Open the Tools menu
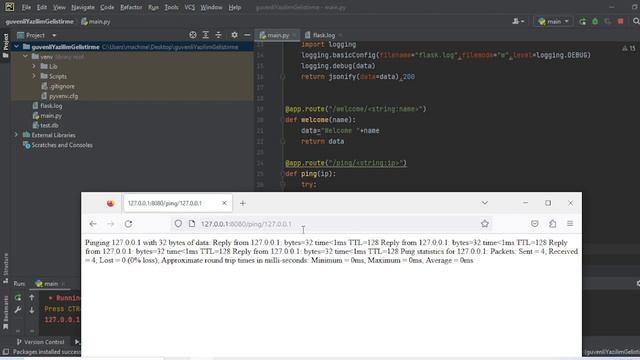 coord(171,7)
